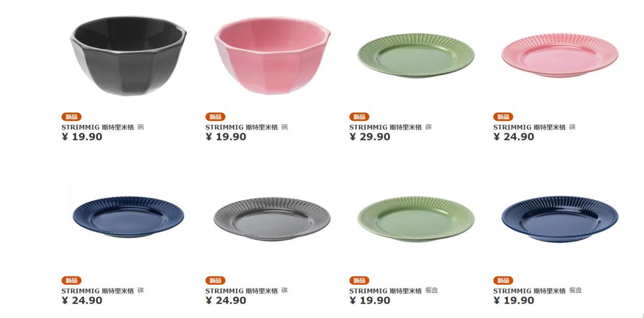The height and width of the screenshot is (318, 644).
Task: Select the green plate image priced ¥19.90
Action: 416,219
